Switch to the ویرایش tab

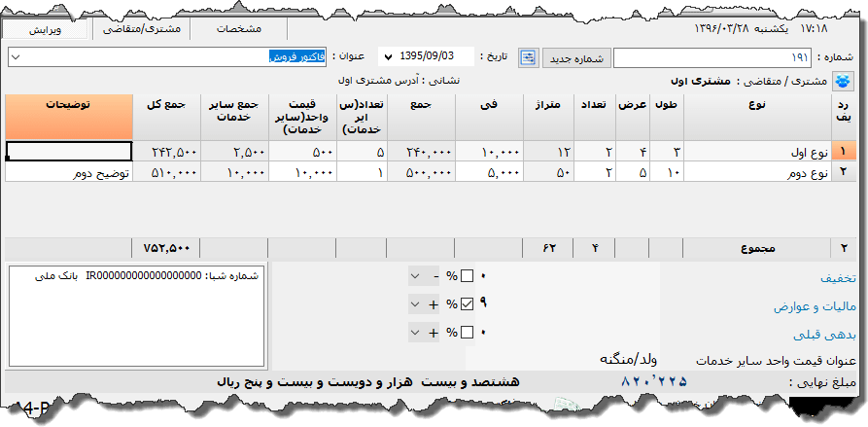46,29
